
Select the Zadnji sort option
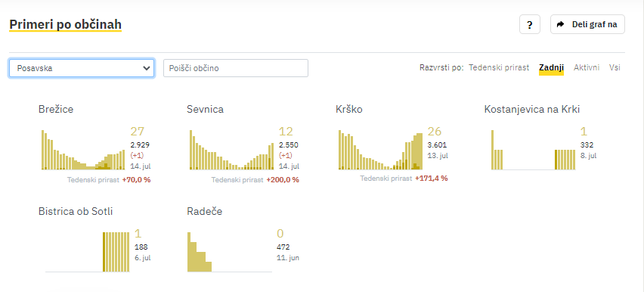[x=551, y=67]
